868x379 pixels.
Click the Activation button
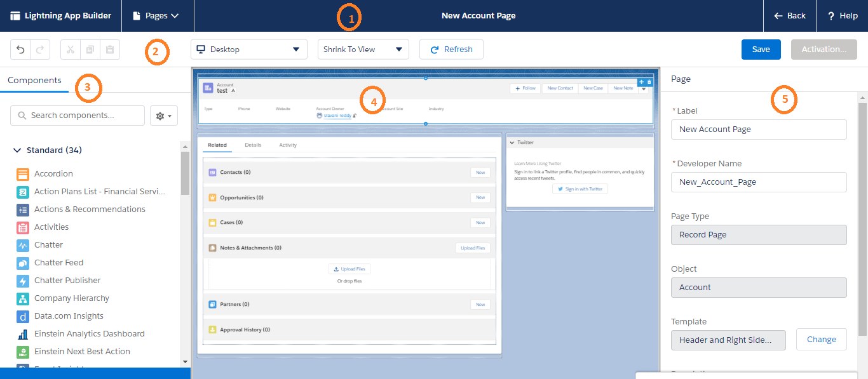tap(824, 50)
